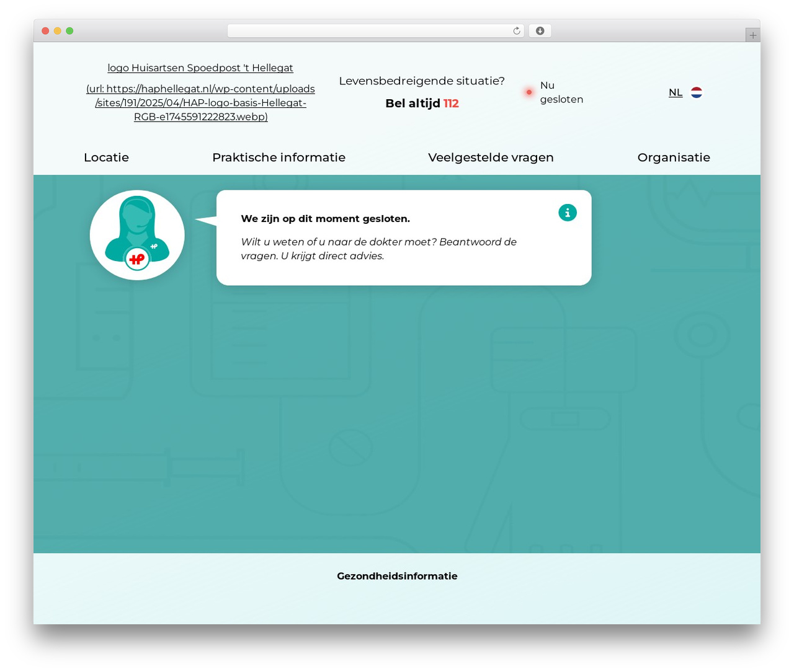Screen dimensions: 794x672
Task: Click 'Levensbedreigende situatie?' text
Action: (x=422, y=81)
